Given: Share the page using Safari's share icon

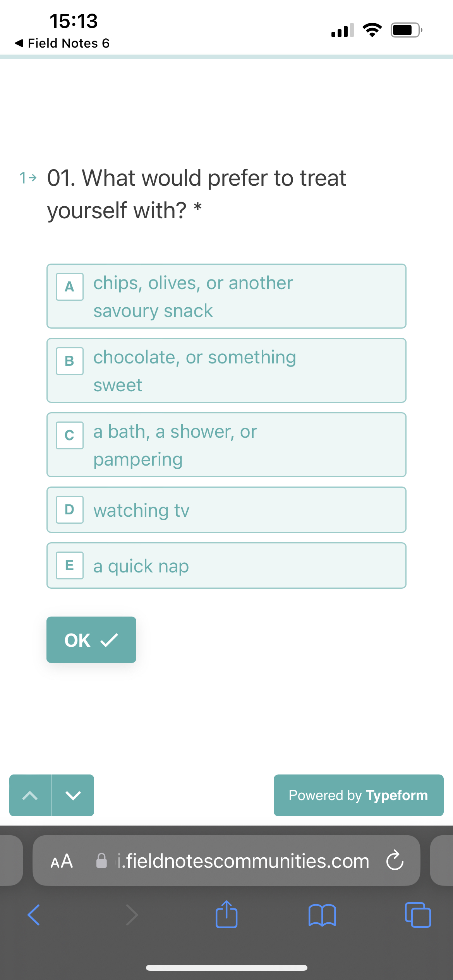Looking at the screenshot, I should [x=226, y=915].
